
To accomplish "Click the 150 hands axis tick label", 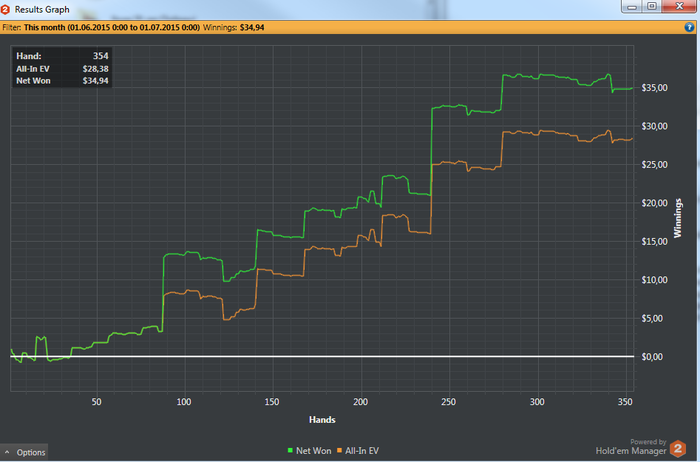I will pos(272,402).
